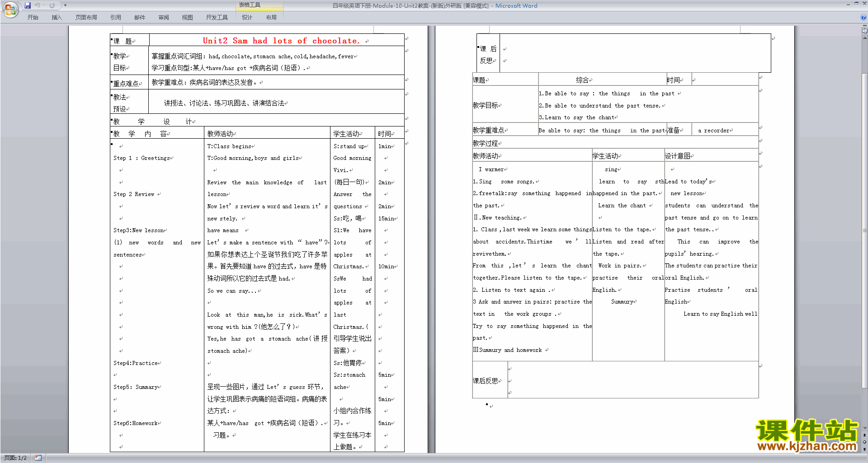
Task: Undo the last action
Action: click(x=38, y=5)
